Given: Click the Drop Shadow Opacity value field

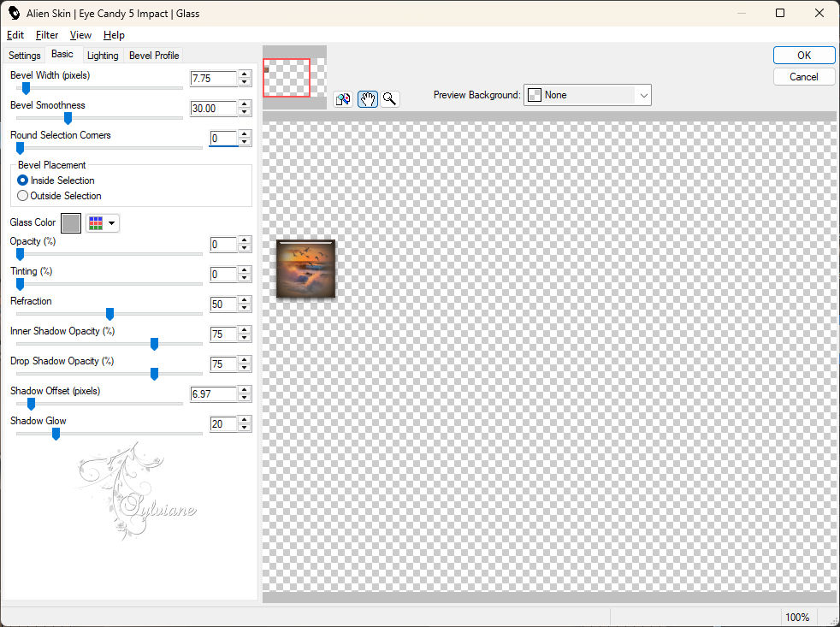Looking at the screenshot, I should coord(223,364).
